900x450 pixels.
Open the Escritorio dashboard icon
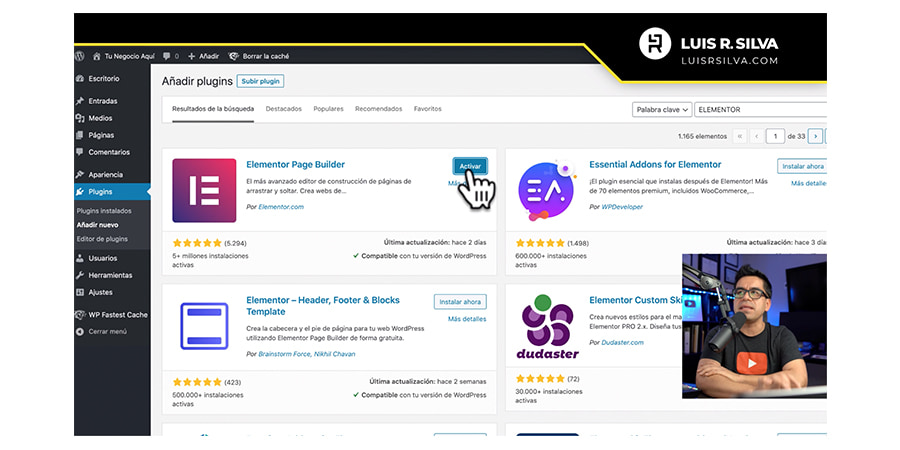tap(80, 79)
